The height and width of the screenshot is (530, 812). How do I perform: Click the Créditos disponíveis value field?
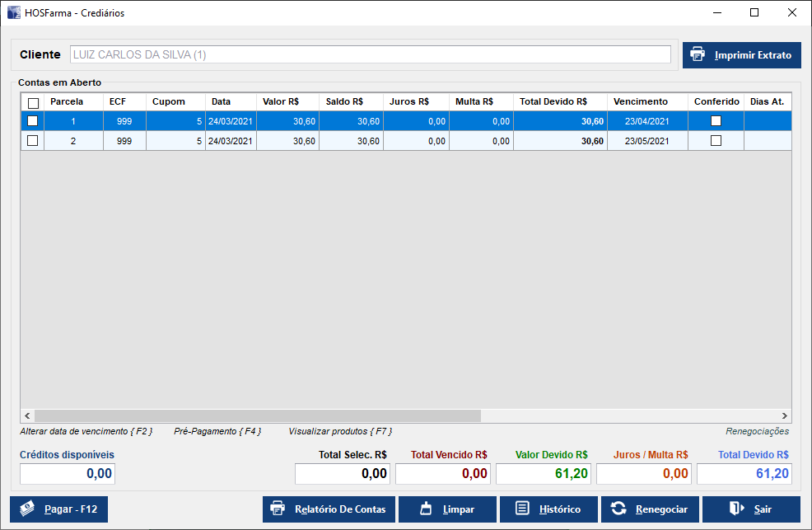pos(68,473)
